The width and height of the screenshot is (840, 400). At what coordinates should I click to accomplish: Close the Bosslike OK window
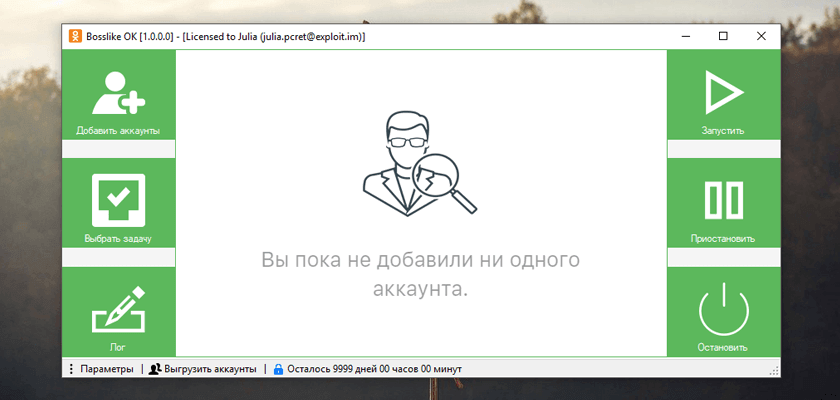tap(761, 36)
